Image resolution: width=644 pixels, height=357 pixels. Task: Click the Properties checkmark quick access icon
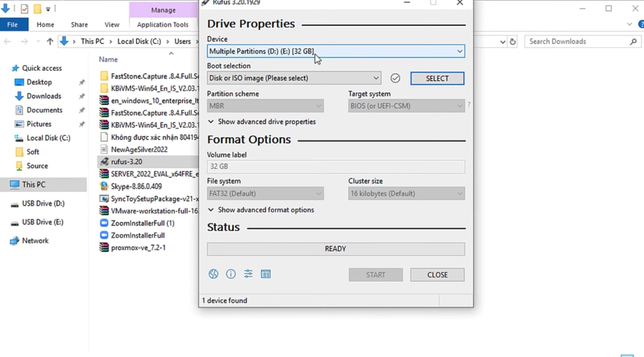pos(24,9)
